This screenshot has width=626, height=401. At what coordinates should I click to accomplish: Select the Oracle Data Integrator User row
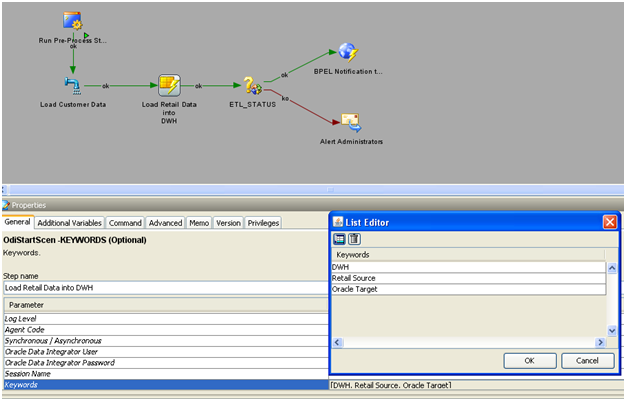tap(166, 352)
